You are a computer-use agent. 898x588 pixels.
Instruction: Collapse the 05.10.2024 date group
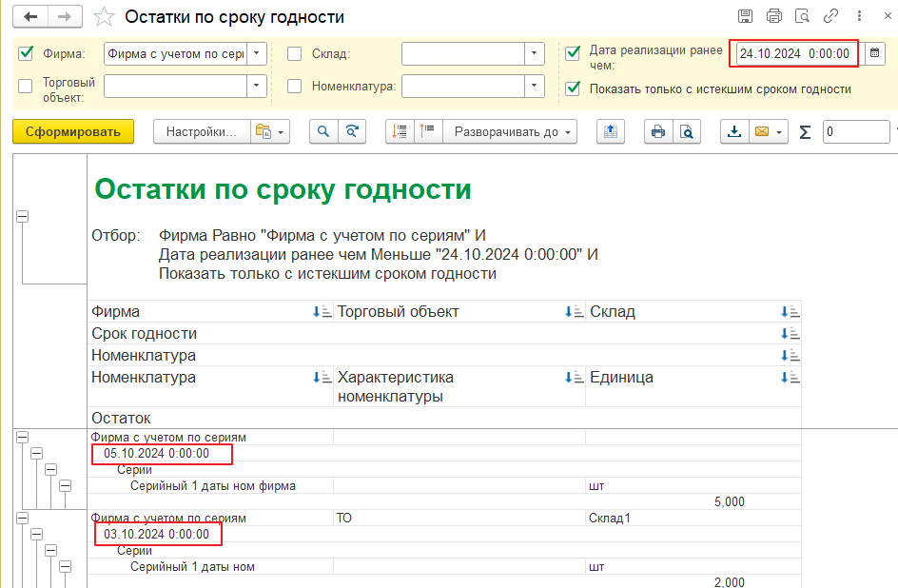37,454
